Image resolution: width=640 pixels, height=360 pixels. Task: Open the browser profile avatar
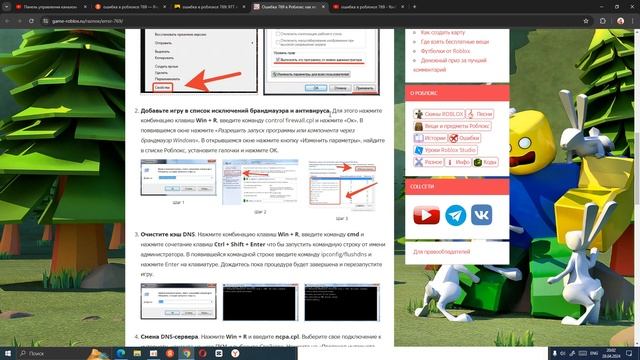pos(620,21)
